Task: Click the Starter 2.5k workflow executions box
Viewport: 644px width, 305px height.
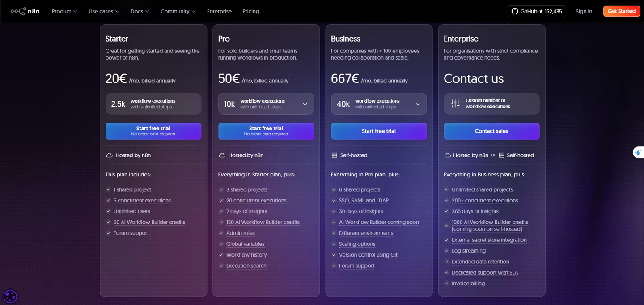Action: (153, 104)
